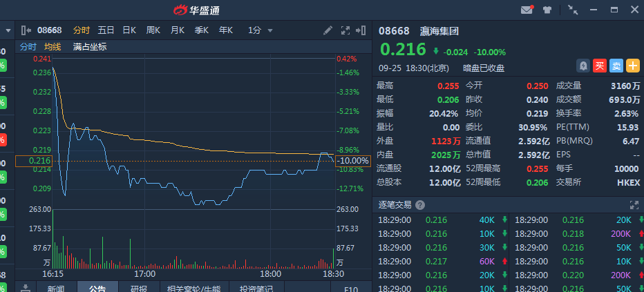Click the 17:00 time axis label
The image size is (644, 292).
pos(145,273)
